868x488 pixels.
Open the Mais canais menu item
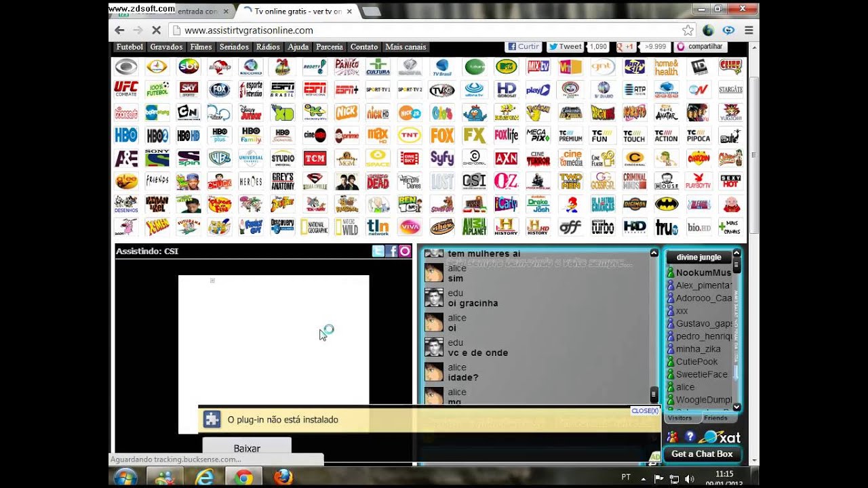click(406, 47)
